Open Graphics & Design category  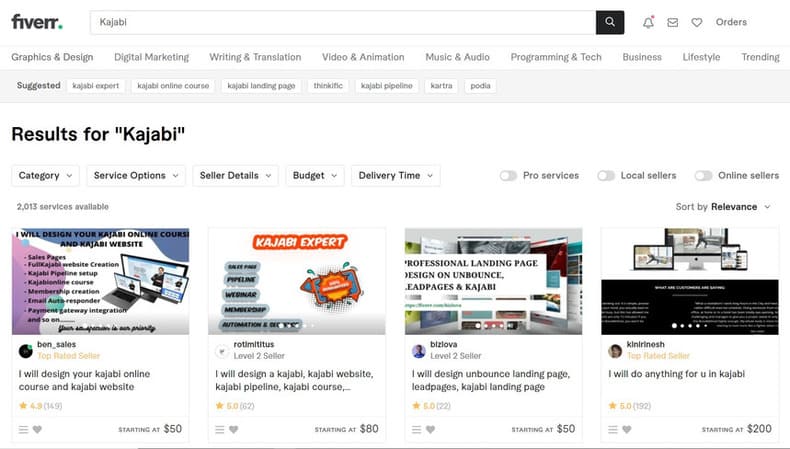pos(52,57)
